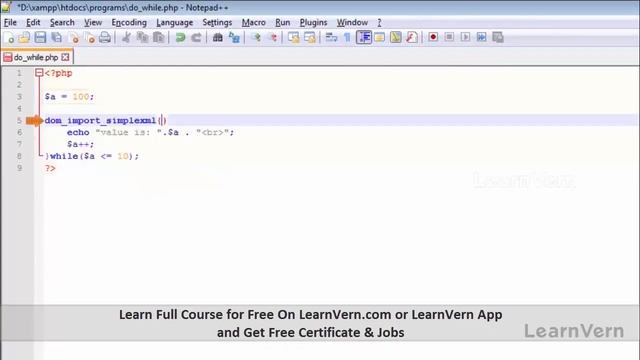The width and height of the screenshot is (640, 360).
Task: Open the File menu
Action: (10, 22)
